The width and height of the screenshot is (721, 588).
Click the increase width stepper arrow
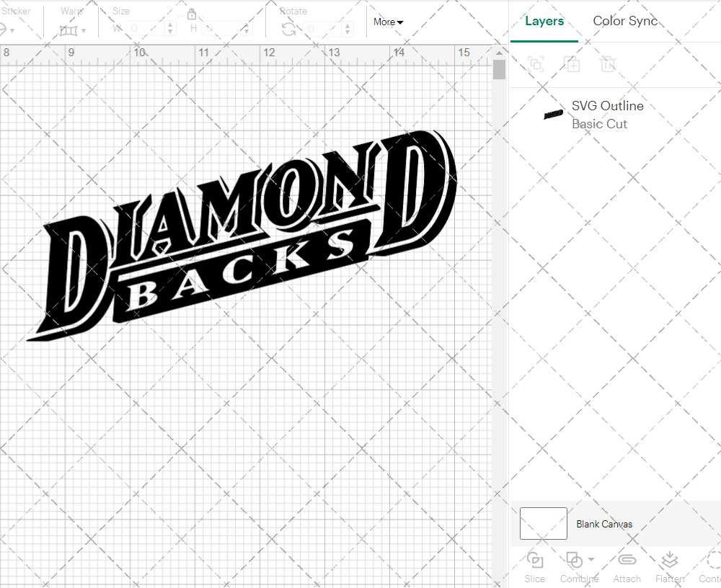[x=170, y=25]
